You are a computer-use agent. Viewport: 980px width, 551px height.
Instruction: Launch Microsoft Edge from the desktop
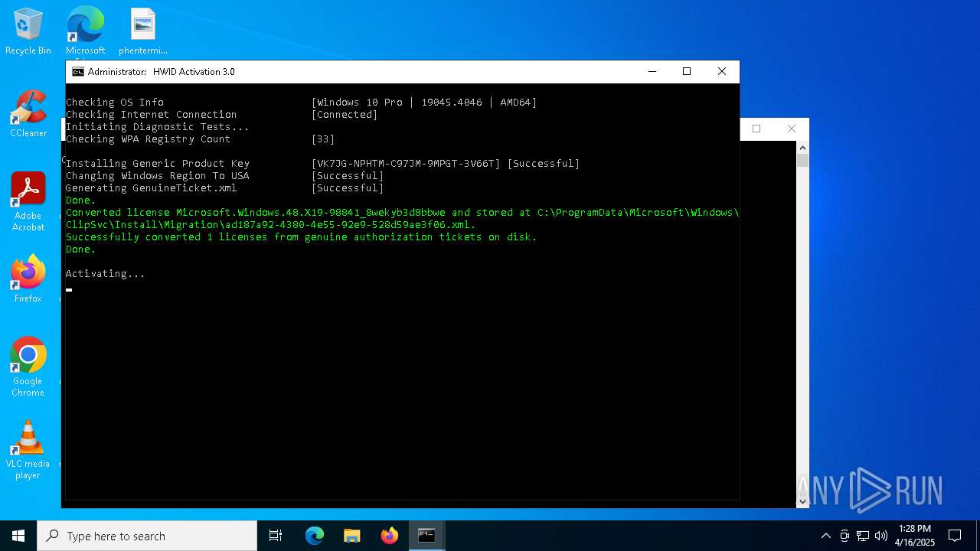(x=85, y=31)
